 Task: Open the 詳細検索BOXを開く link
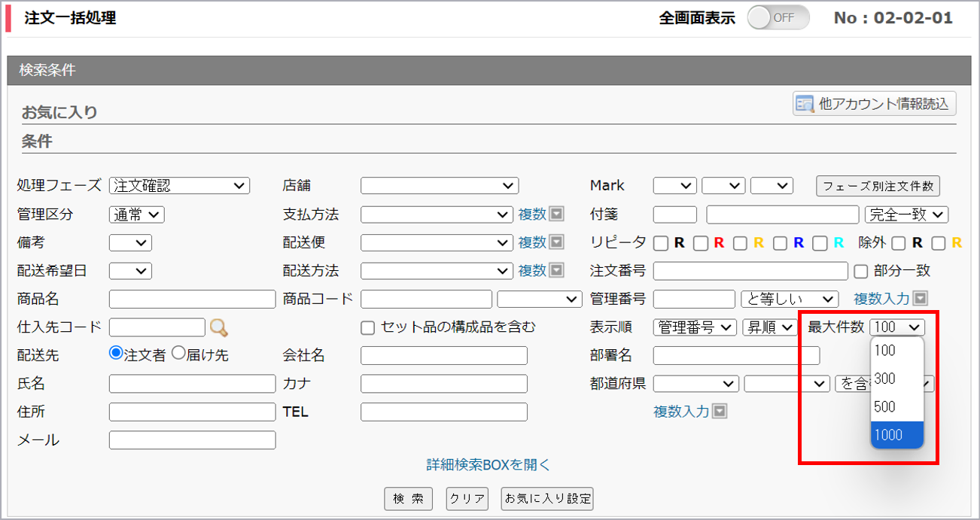coord(488,465)
